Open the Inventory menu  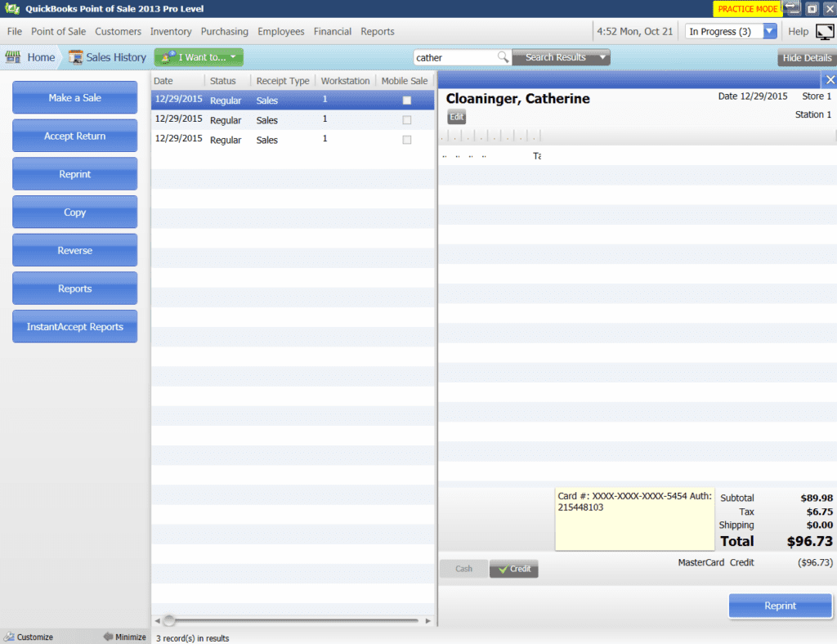coord(171,32)
